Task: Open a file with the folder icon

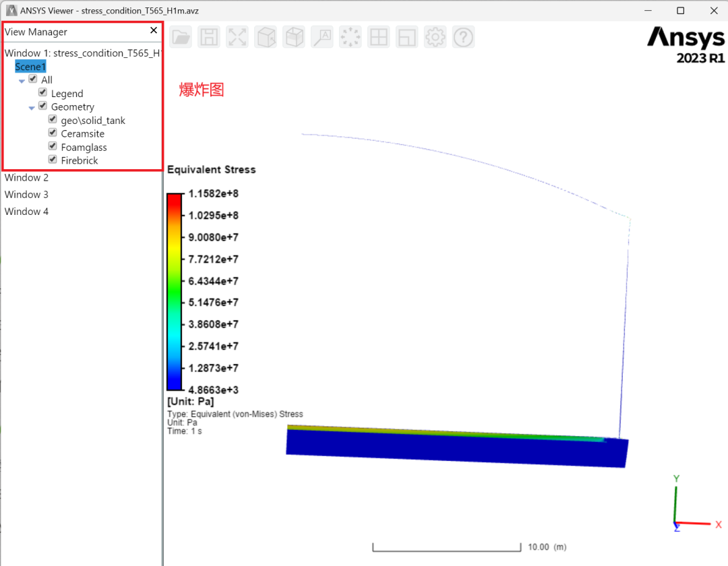Action: tap(181, 37)
